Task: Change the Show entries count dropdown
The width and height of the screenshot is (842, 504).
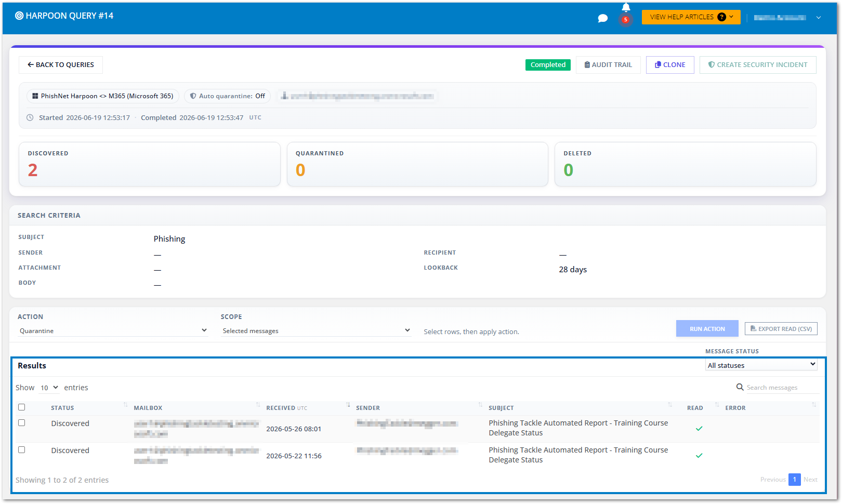Action: click(49, 388)
